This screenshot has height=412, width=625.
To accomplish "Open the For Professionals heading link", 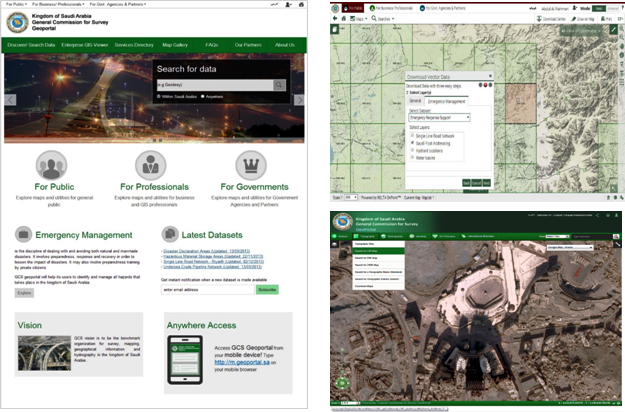I will (155, 187).
